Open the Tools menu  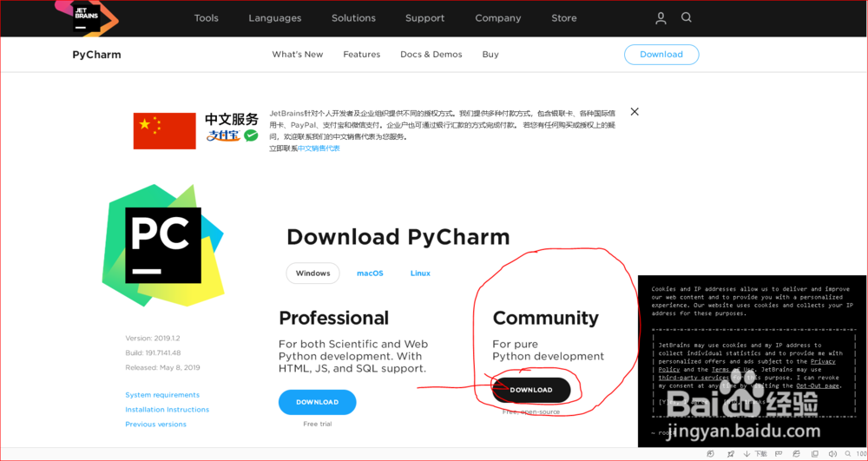click(x=206, y=18)
